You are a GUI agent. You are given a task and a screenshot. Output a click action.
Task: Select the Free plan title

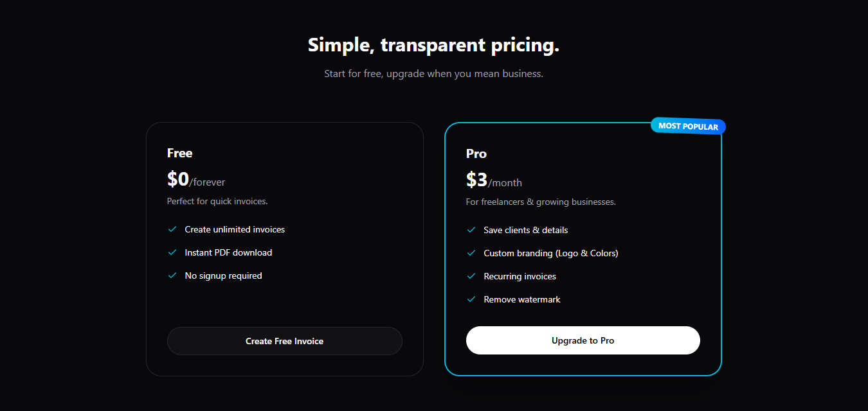point(179,153)
